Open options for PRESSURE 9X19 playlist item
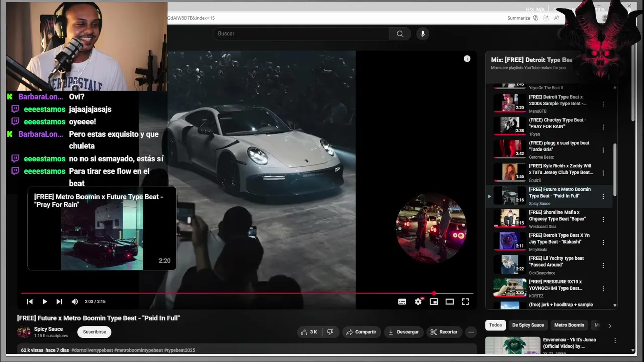Image resolution: width=644 pixels, height=362 pixels. click(x=603, y=289)
